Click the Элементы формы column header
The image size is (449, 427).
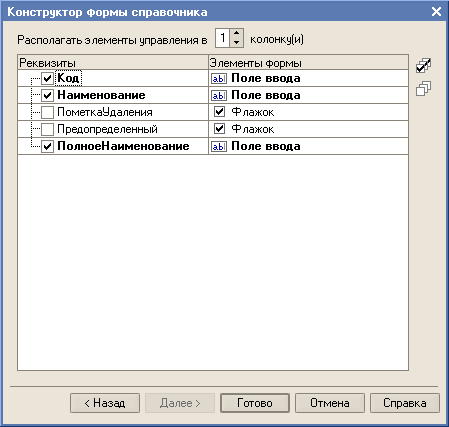(x=308, y=62)
